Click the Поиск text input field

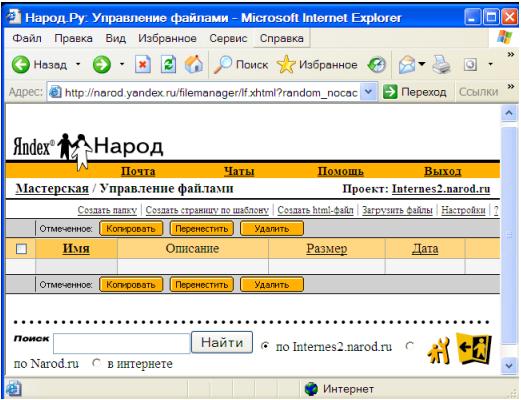click(122, 343)
